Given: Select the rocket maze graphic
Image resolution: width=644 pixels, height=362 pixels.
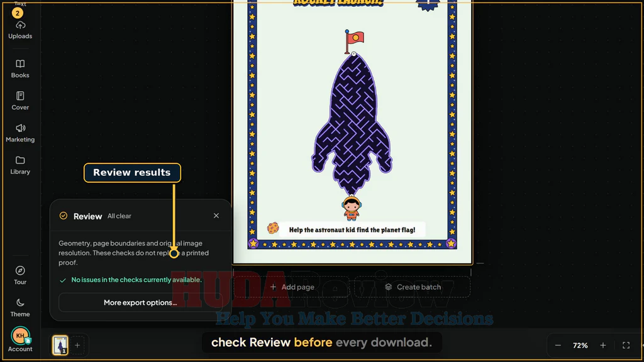Looking at the screenshot, I should pyautogui.click(x=352, y=123).
